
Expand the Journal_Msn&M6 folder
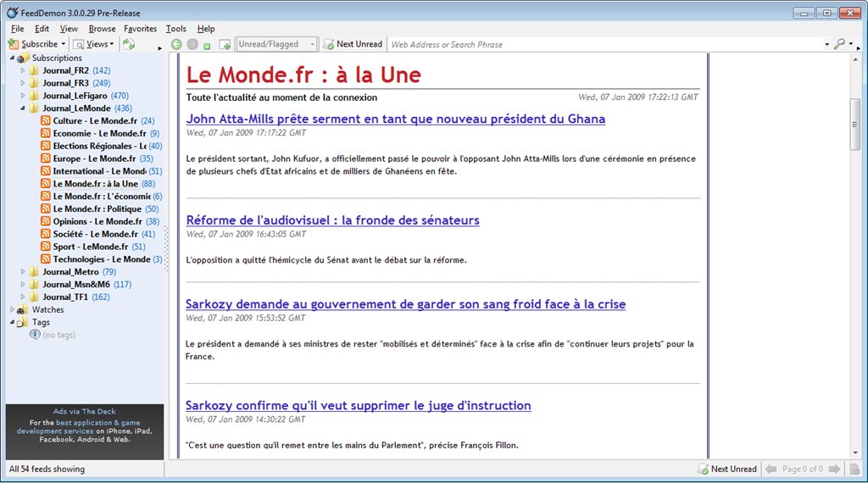coord(23,285)
